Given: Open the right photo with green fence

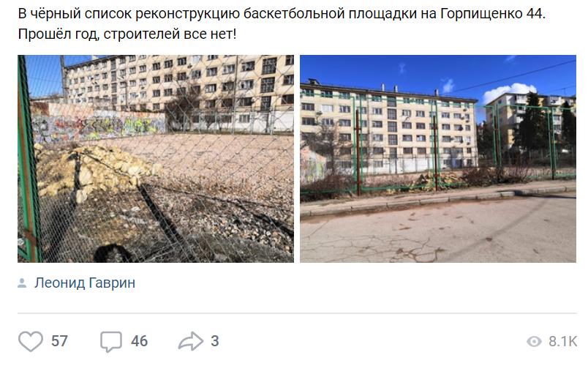Looking at the screenshot, I should [x=438, y=159].
